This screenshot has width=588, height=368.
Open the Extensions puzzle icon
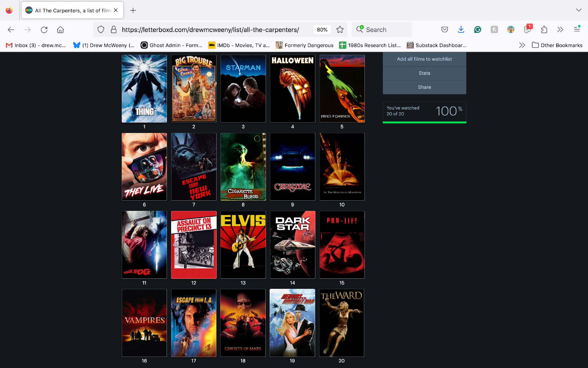pyautogui.click(x=544, y=30)
